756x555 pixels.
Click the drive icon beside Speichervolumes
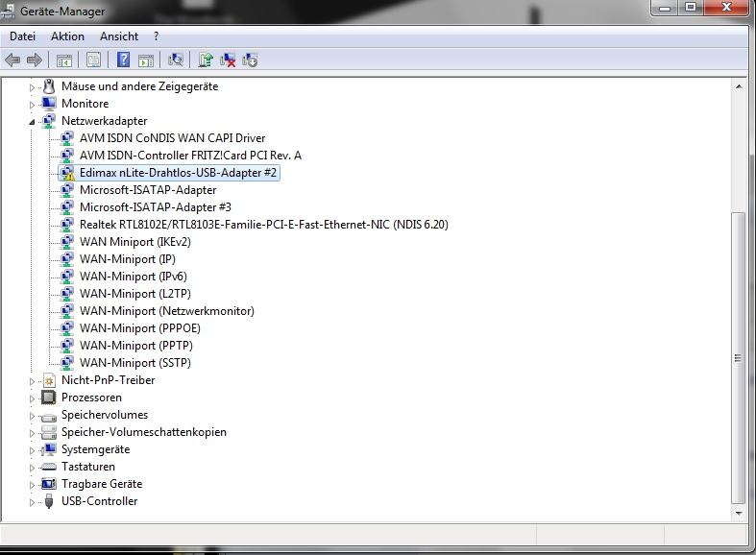pyautogui.click(x=49, y=417)
